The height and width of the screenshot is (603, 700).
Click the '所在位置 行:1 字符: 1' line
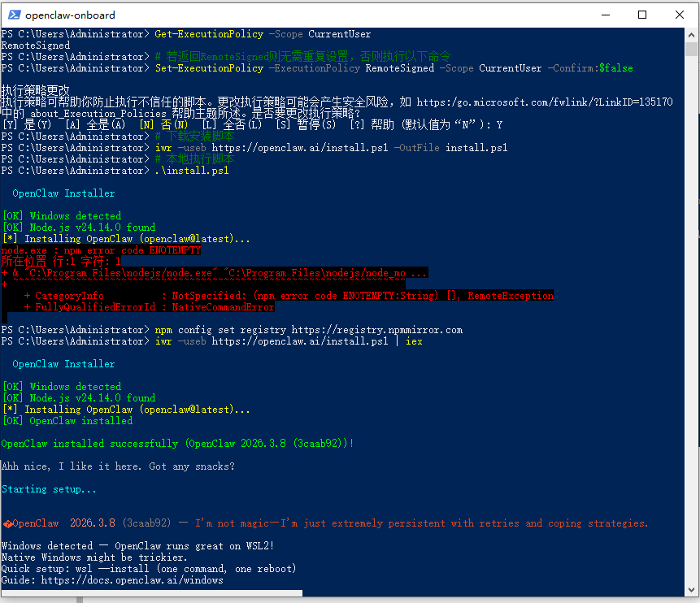(x=61, y=262)
